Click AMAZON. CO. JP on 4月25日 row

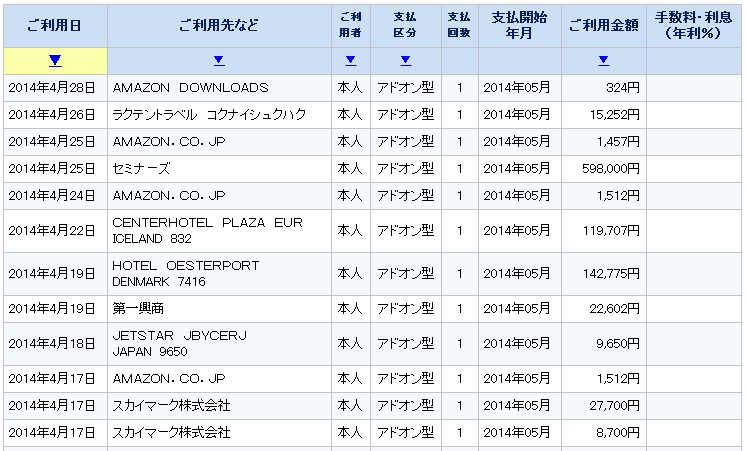click(x=169, y=142)
